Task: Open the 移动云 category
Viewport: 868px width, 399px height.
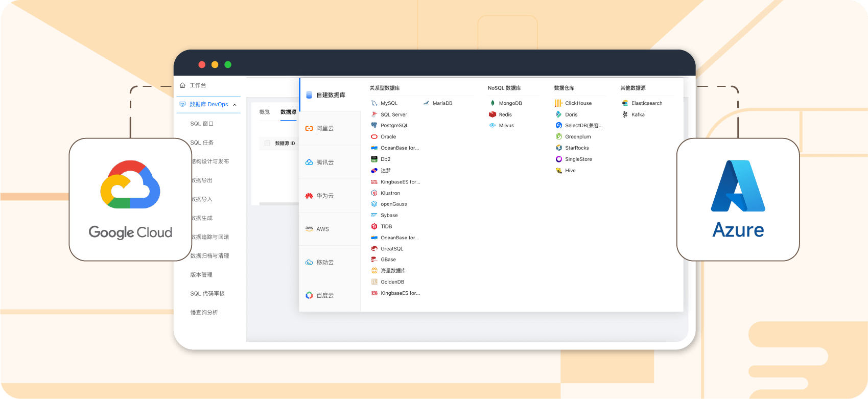Action: 330,262
